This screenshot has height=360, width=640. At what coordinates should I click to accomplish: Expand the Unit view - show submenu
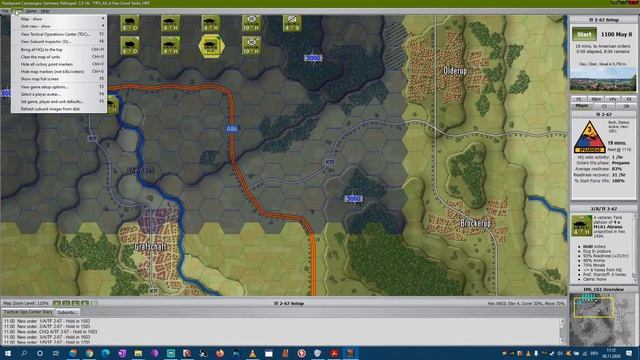[x=59, y=26]
